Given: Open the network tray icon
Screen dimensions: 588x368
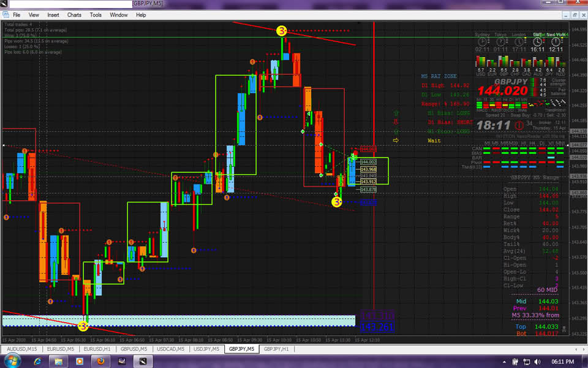Looking at the screenshot, I should [x=527, y=362].
